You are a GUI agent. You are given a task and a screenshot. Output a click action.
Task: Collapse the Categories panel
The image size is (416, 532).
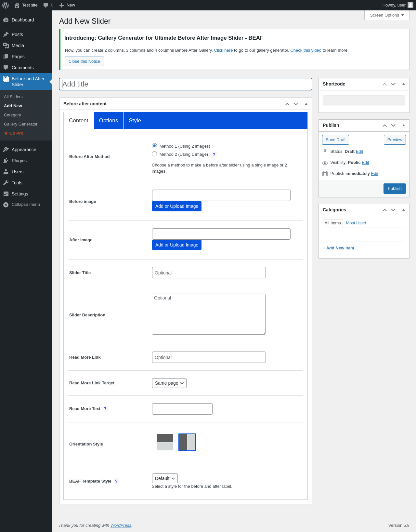[404, 210]
